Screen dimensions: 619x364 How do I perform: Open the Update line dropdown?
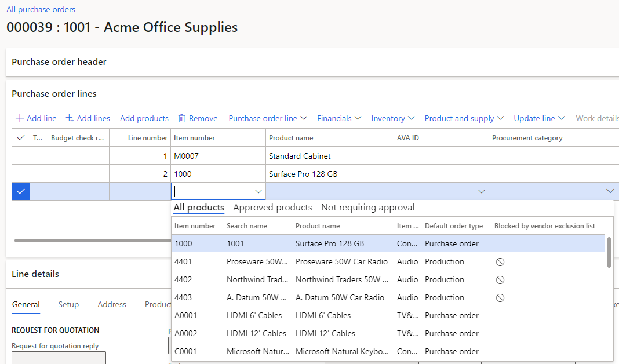(x=538, y=118)
